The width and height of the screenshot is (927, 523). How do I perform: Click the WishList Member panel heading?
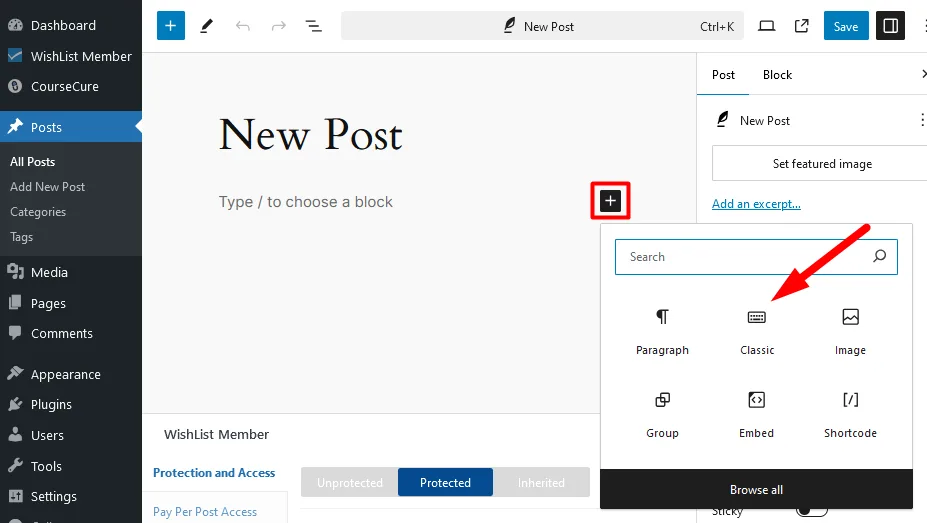[x=216, y=434]
